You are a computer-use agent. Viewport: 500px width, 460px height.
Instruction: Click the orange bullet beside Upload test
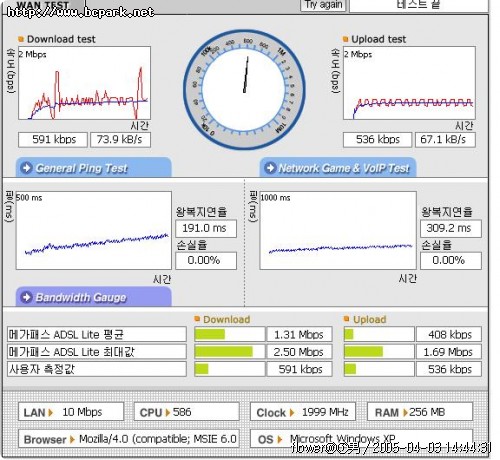346,39
